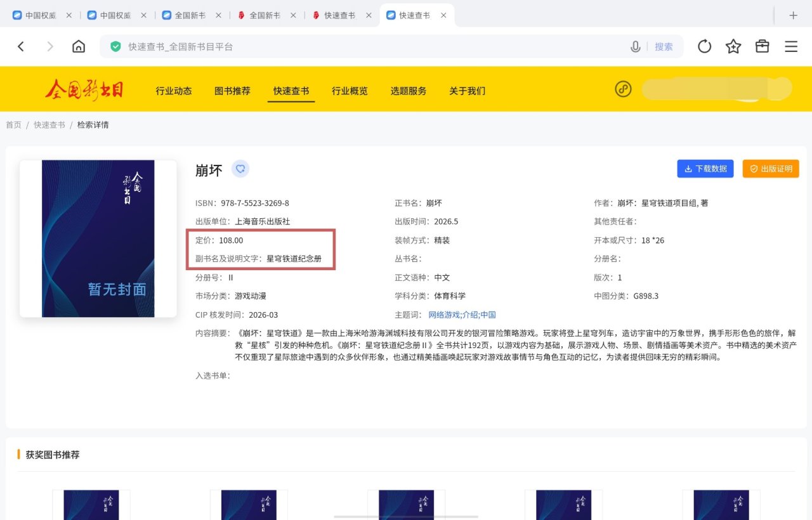
Task: Close the 全国新书 tab with the blue icon
Action: point(218,15)
